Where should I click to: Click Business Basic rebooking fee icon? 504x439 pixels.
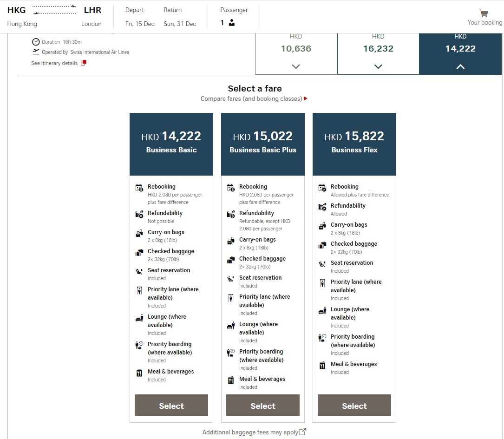[139, 188]
